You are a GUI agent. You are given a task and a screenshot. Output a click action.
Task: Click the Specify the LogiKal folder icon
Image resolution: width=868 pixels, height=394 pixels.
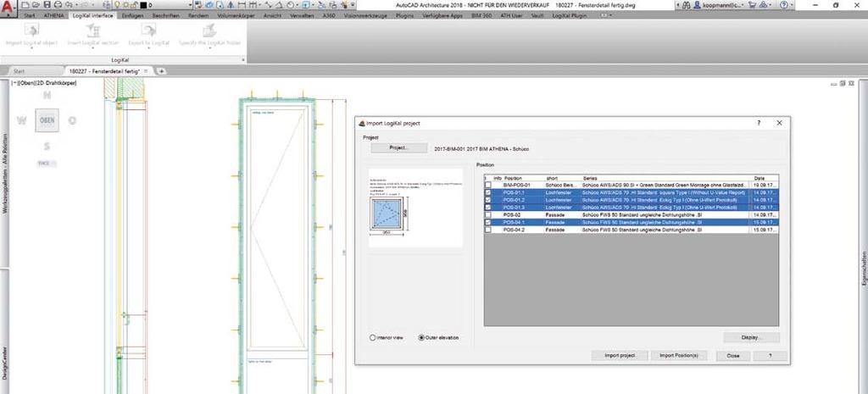pos(209,30)
